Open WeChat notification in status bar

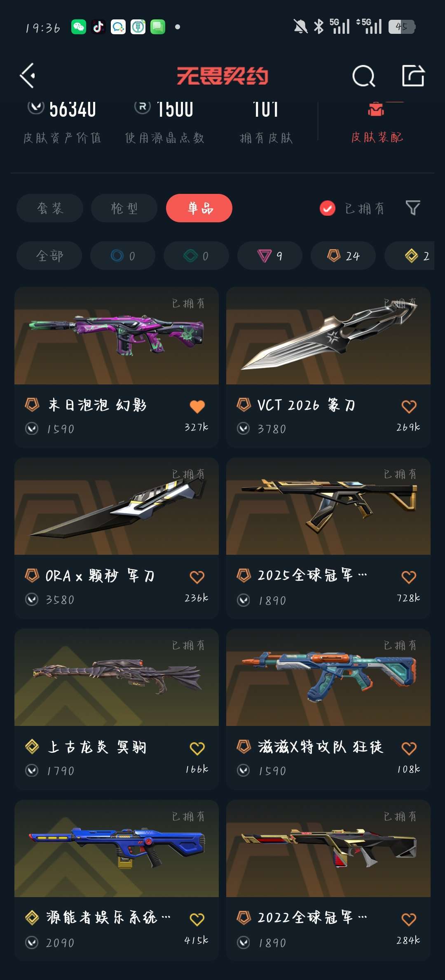tap(79, 27)
